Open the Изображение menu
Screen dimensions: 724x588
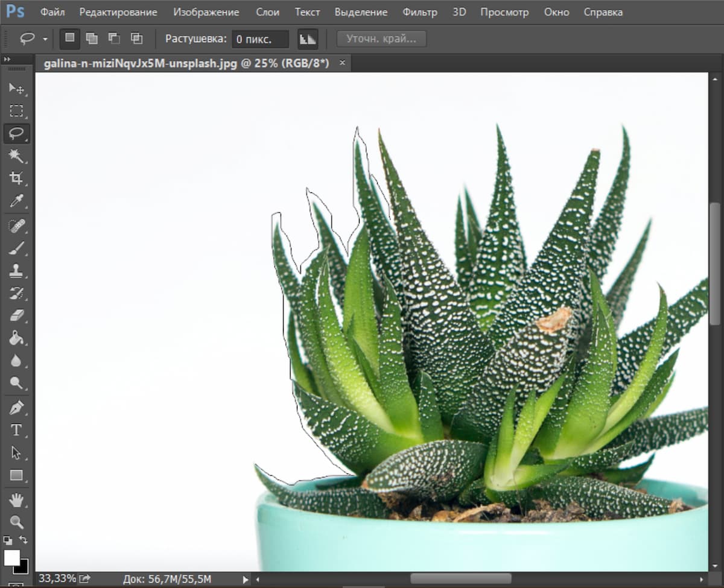(x=206, y=12)
